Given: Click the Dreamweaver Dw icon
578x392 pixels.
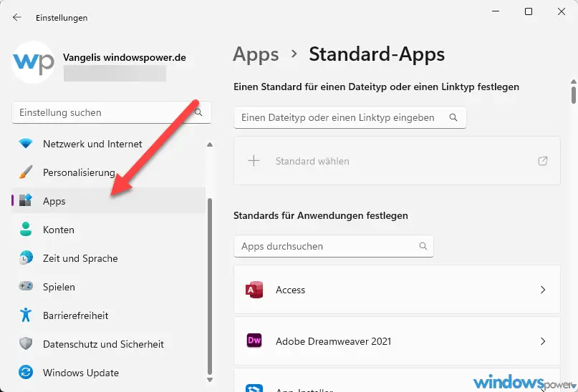Looking at the screenshot, I should coord(254,340).
